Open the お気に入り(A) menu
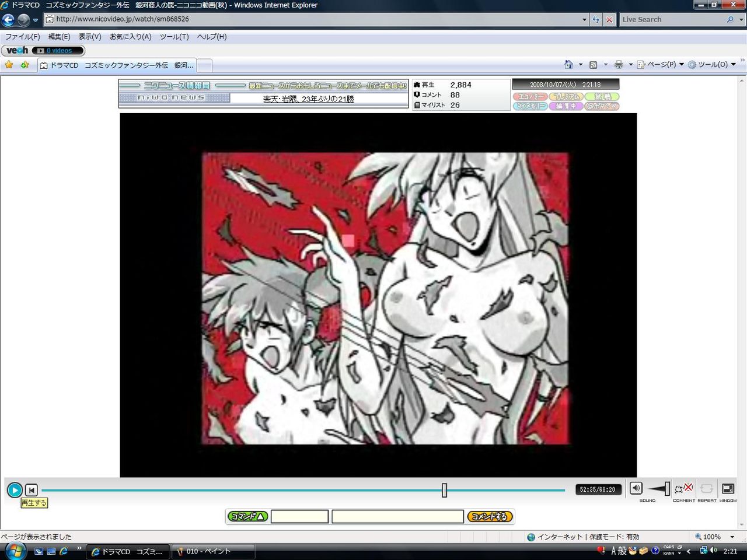The image size is (747, 560). click(131, 37)
